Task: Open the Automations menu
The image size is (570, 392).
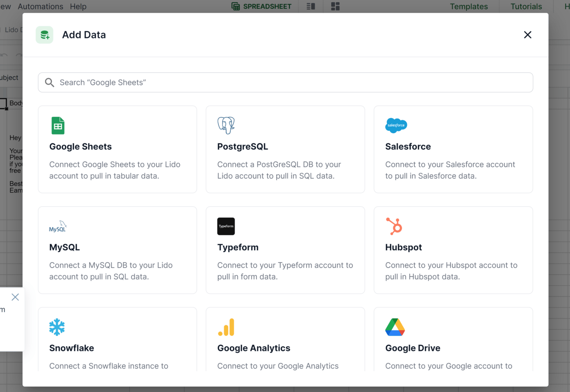Action: click(40, 7)
